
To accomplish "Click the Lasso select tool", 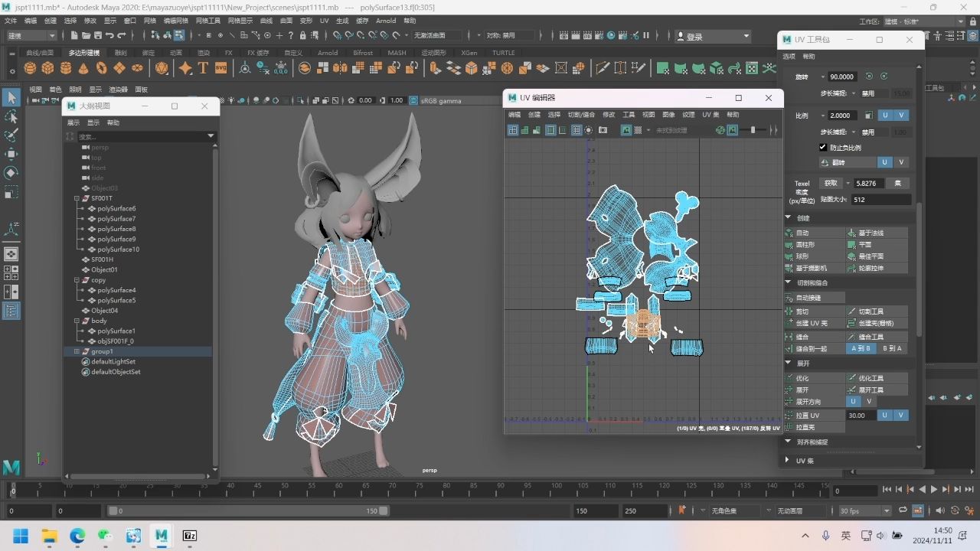I will point(11,117).
